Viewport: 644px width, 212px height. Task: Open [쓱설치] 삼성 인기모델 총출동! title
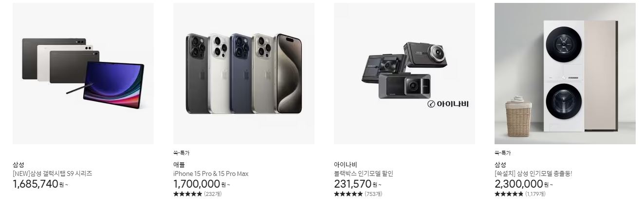[534, 173]
